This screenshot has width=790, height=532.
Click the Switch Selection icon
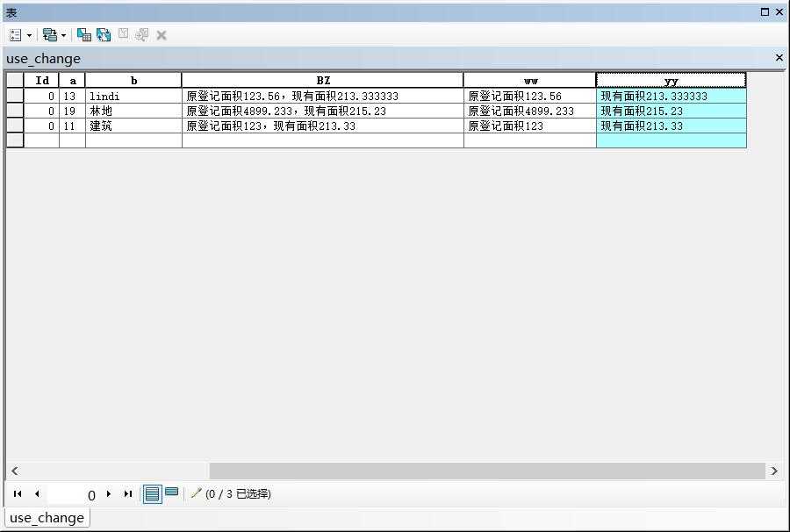[x=104, y=35]
